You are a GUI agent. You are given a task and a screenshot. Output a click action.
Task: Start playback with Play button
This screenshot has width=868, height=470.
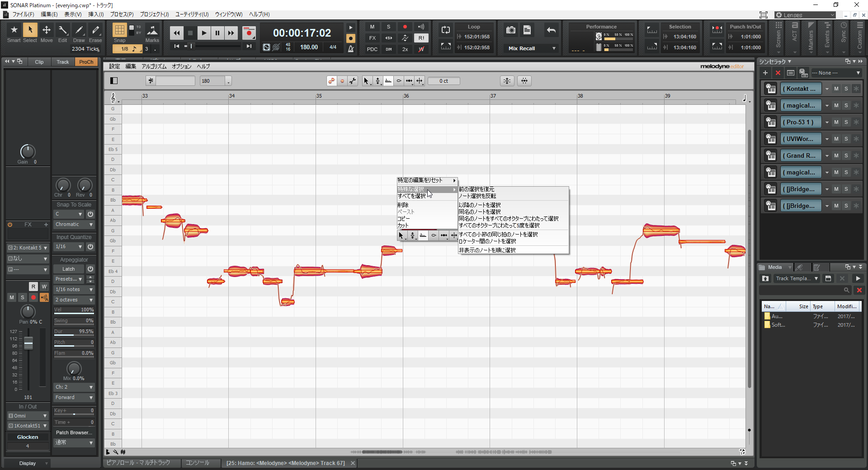(x=204, y=33)
